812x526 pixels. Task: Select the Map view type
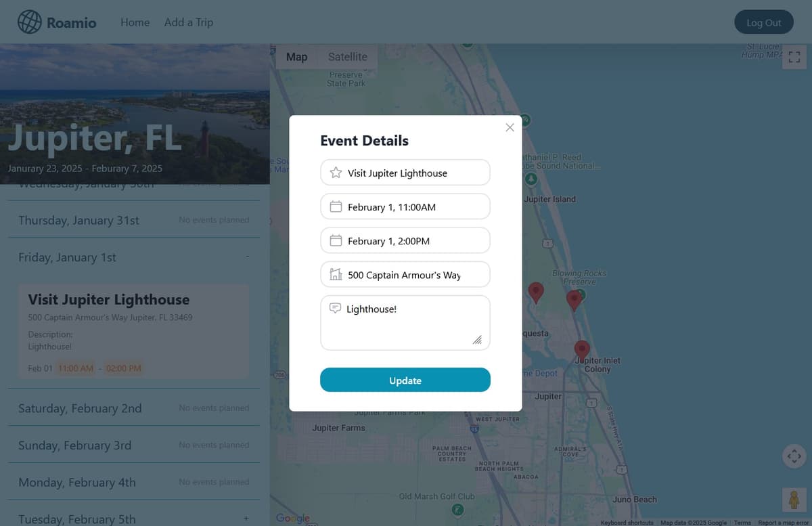(x=296, y=57)
